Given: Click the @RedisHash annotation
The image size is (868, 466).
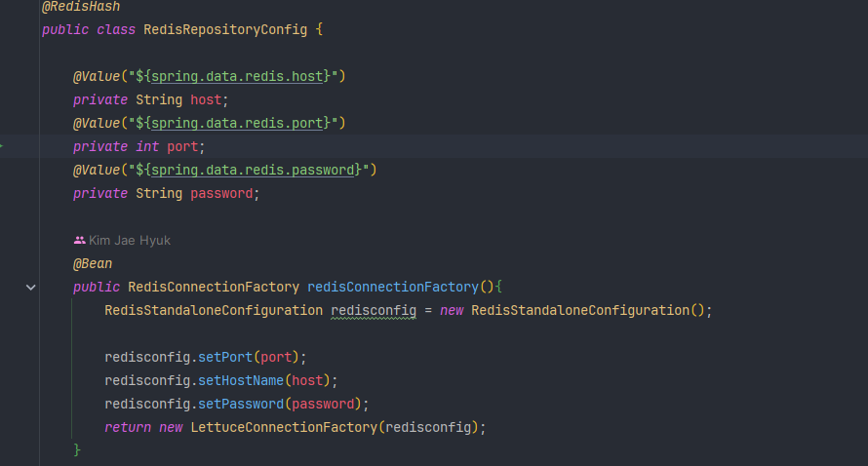Looking at the screenshot, I should pos(81,7).
